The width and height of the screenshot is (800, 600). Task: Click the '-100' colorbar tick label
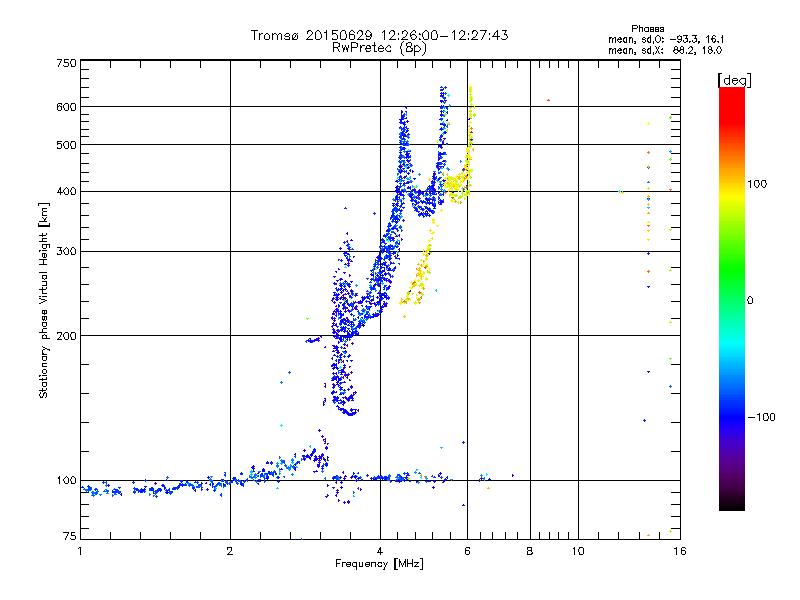pyautogui.click(x=761, y=417)
